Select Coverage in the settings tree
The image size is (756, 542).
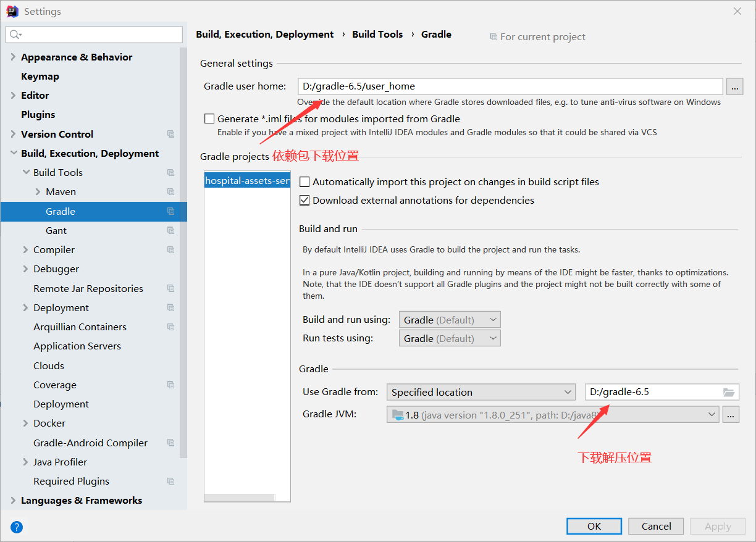[55, 385]
